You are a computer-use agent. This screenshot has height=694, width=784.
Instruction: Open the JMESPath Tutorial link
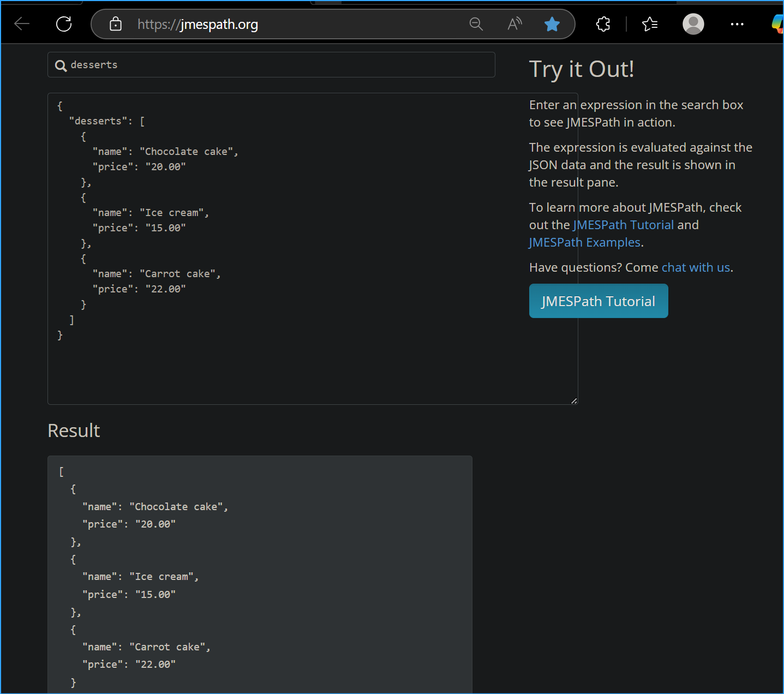[623, 224]
